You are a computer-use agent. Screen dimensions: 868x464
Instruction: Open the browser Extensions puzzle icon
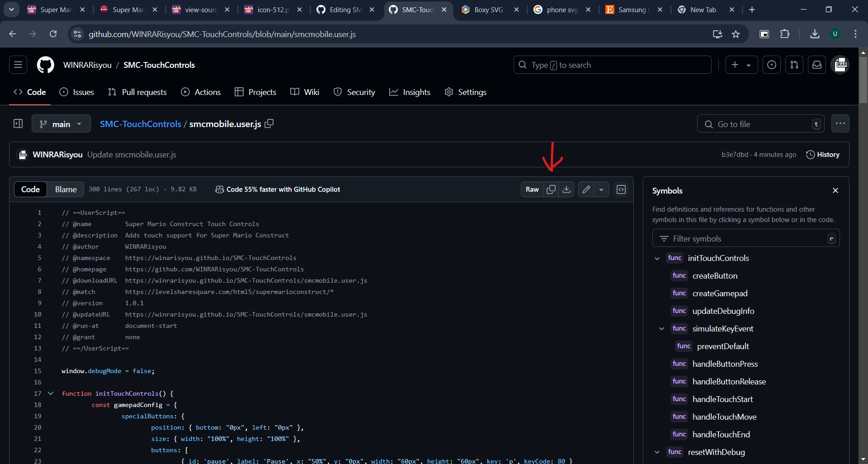(x=785, y=34)
